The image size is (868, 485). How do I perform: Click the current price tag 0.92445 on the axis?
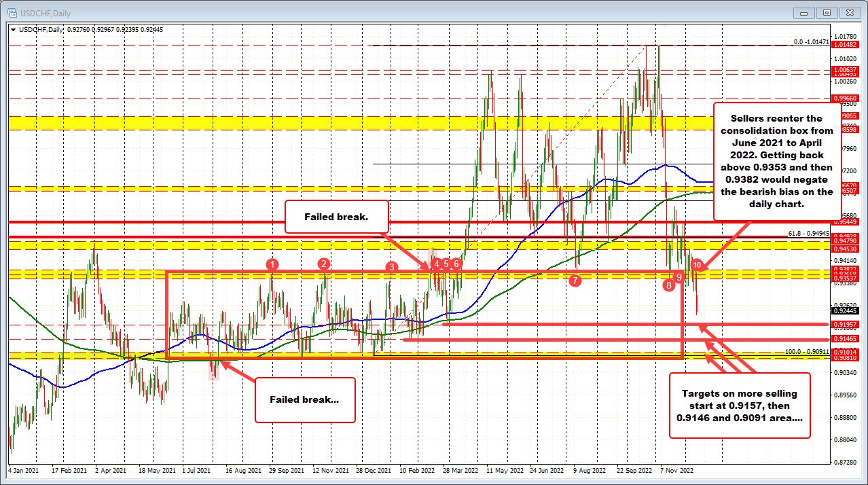click(x=846, y=310)
